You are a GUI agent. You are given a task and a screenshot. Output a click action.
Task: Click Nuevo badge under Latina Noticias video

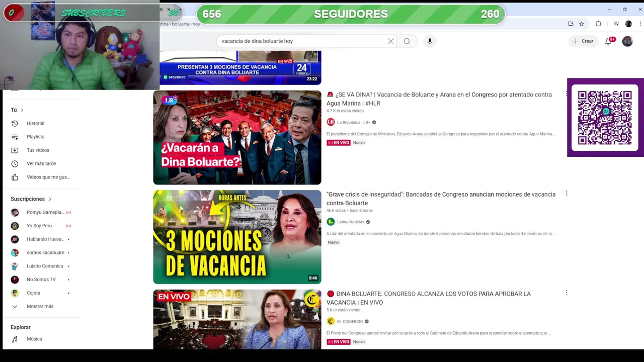point(334,242)
